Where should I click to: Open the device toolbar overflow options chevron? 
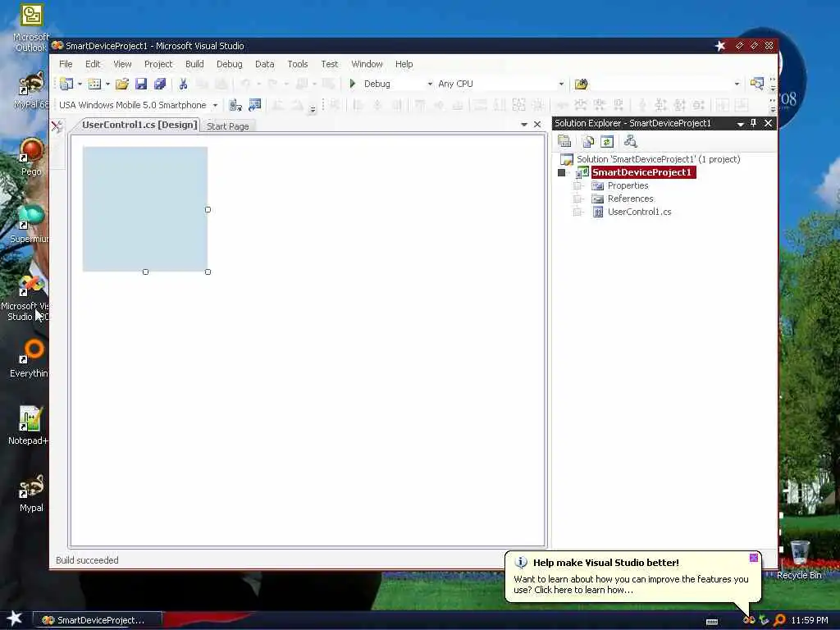point(313,109)
